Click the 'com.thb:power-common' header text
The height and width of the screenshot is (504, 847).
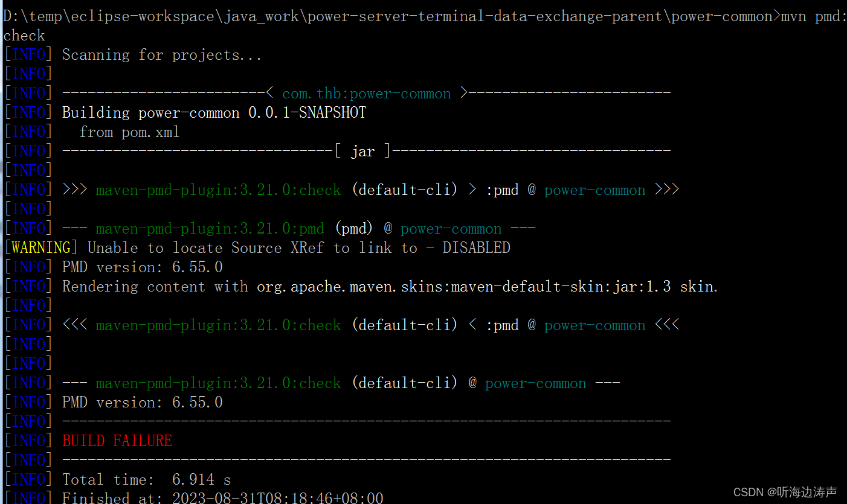(367, 94)
